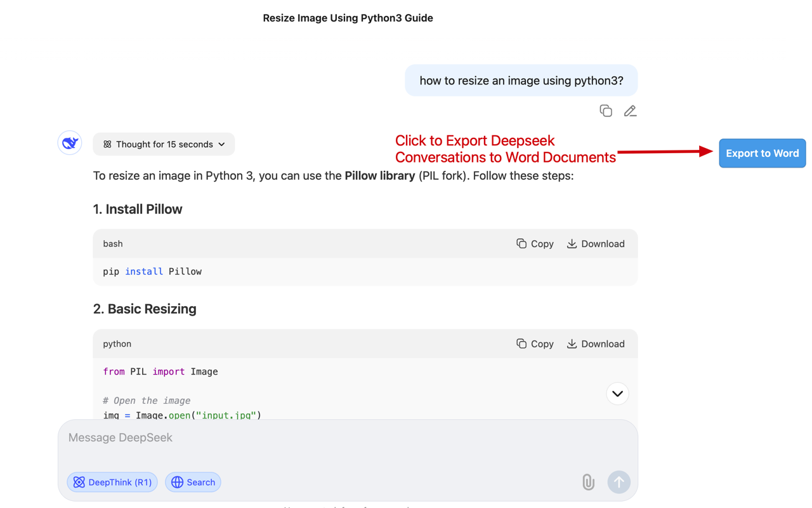The height and width of the screenshot is (508, 812).
Task: Click the heading "1. Install Pillow"
Action: [x=138, y=210]
